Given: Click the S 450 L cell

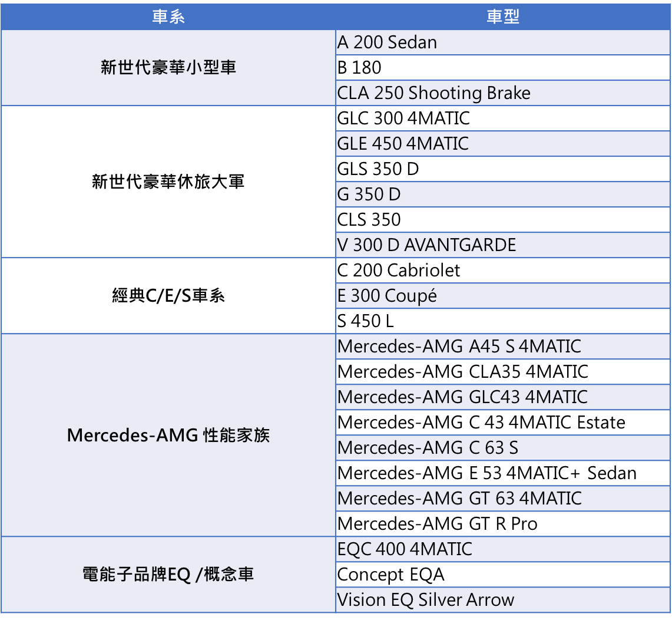Looking at the screenshot, I should pos(503,321).
